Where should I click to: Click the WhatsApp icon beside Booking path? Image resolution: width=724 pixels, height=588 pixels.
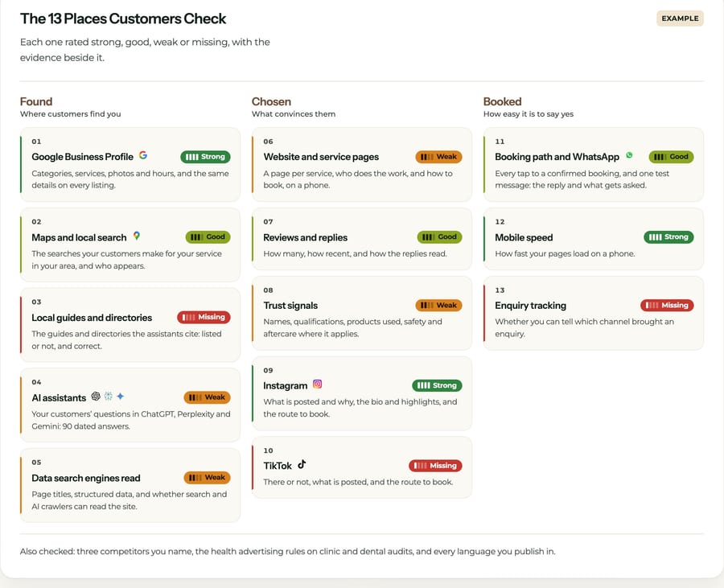[x=629, y=155]
